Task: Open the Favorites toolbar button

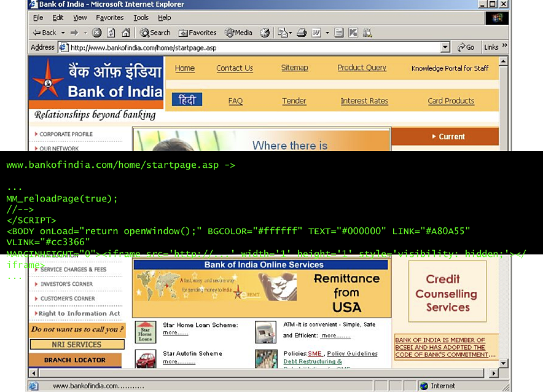Action: click(x=197, y=33)
